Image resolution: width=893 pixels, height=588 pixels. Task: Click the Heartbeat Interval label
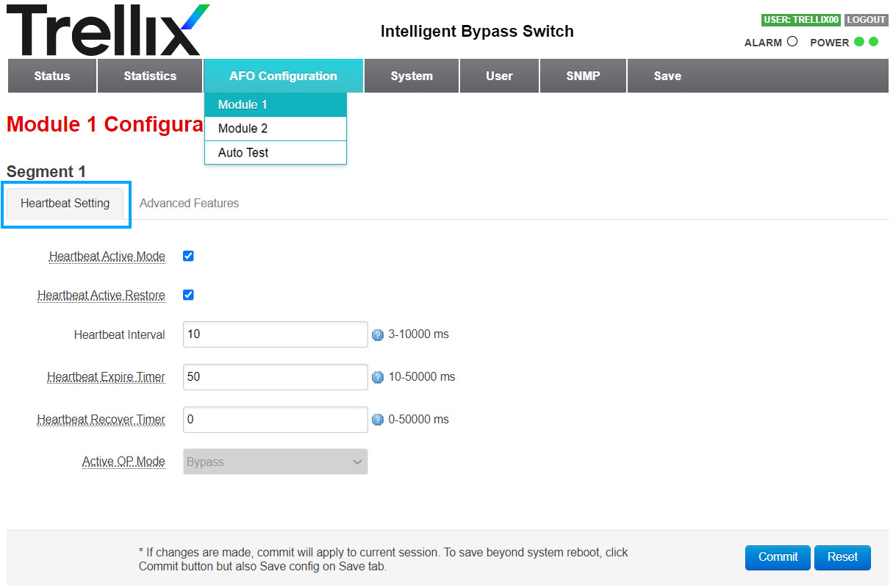(120, 334)
